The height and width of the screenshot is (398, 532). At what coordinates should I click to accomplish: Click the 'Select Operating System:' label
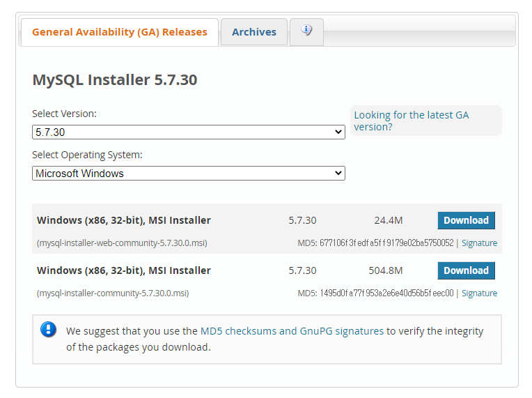click(87, 155)
